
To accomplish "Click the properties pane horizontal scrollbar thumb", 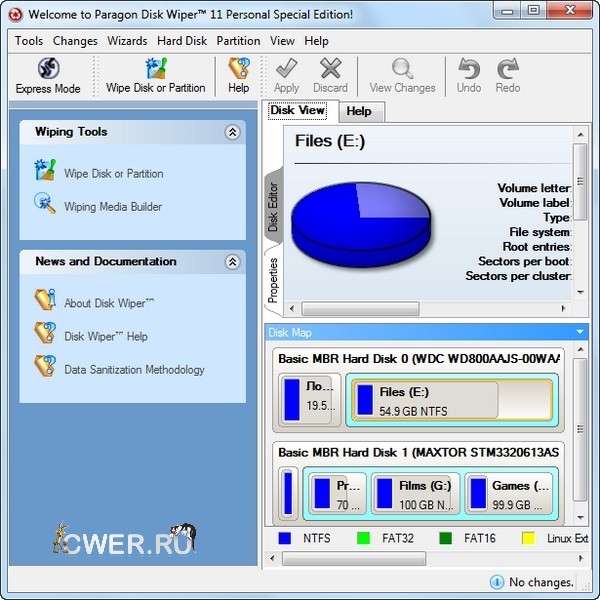I will (360, 308).
